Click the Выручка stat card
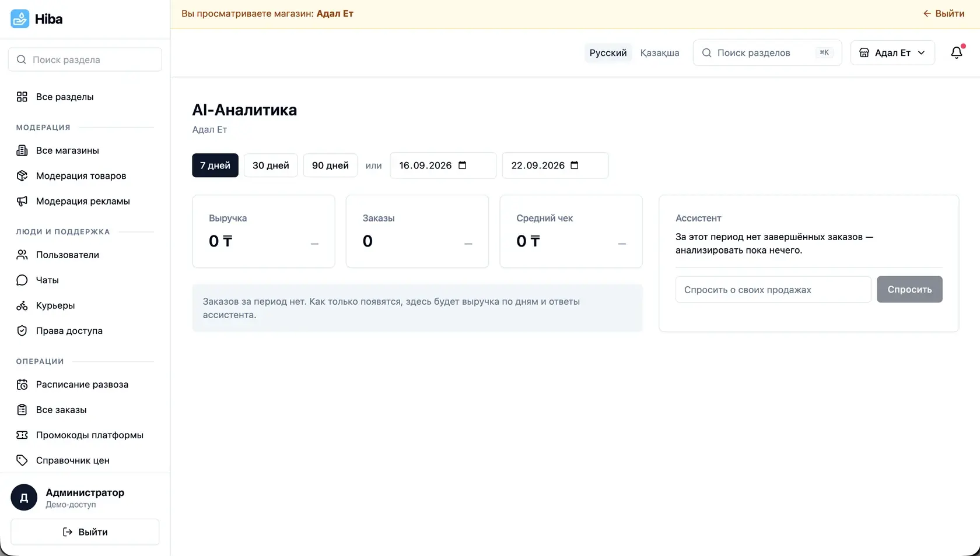Screen dimensions: 980x556 [x=264, y=231]
